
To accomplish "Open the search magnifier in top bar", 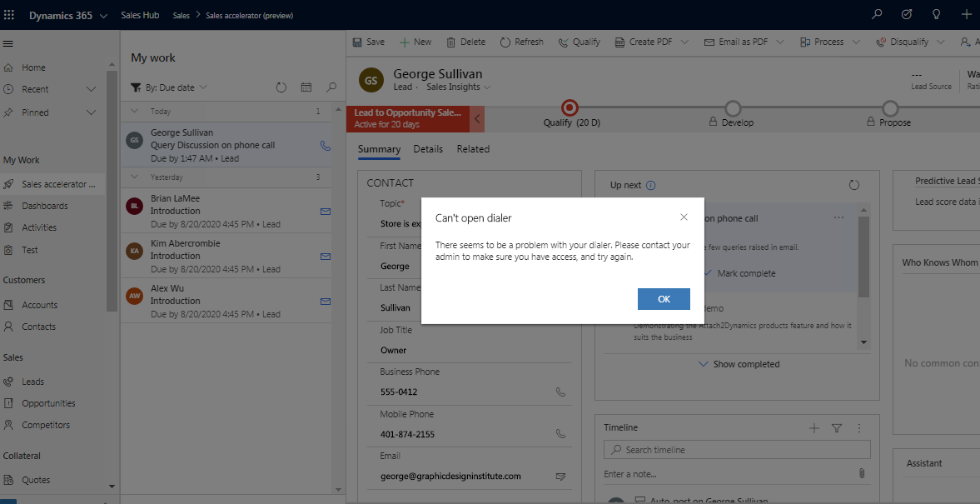I will click(x=877, y=14).
